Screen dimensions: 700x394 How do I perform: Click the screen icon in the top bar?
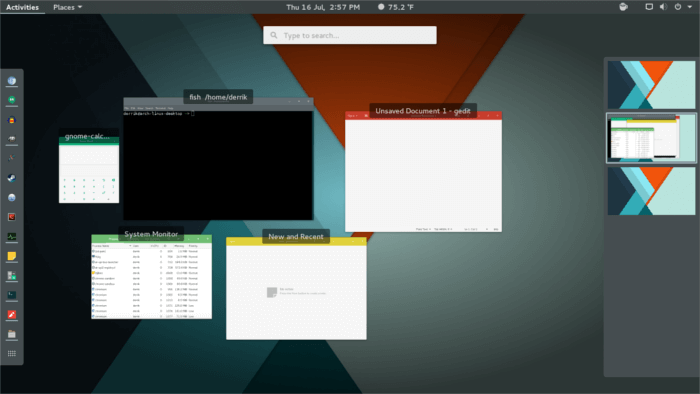649,7
